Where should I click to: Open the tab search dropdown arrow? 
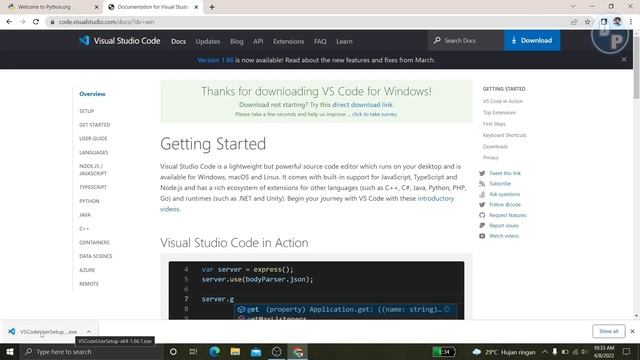pos(573,7)
